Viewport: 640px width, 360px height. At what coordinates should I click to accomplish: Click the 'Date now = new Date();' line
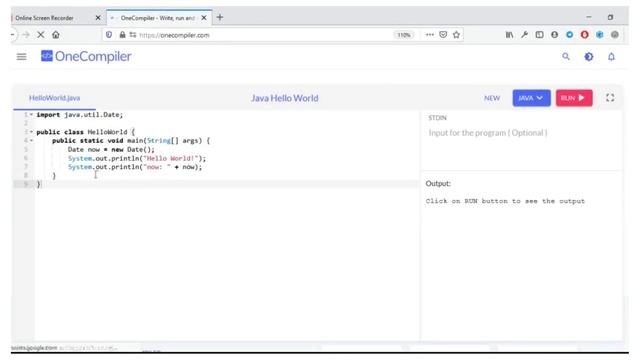click(111, 149)
